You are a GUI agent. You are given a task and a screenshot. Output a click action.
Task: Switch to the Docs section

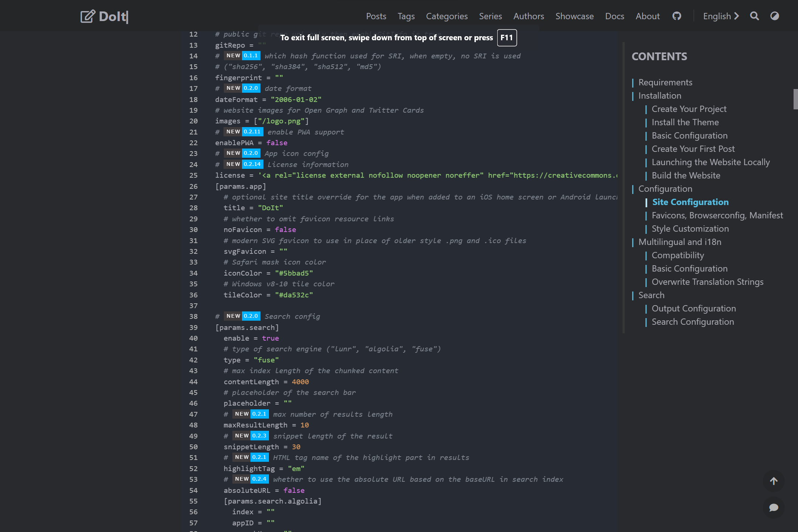click(x=614, y=16)
